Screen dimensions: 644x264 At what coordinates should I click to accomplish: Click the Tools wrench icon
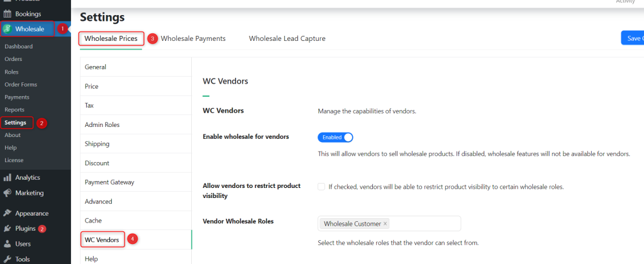[x=7, y=259]
